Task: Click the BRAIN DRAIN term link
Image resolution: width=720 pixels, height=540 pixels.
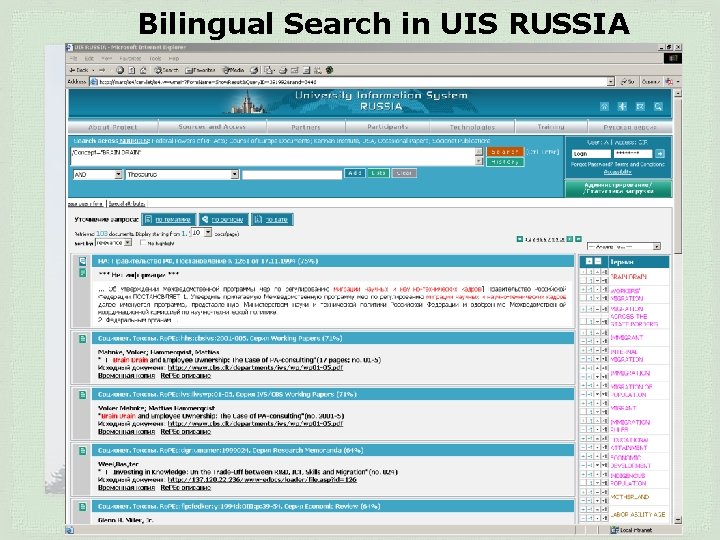Action: [629, 277]
